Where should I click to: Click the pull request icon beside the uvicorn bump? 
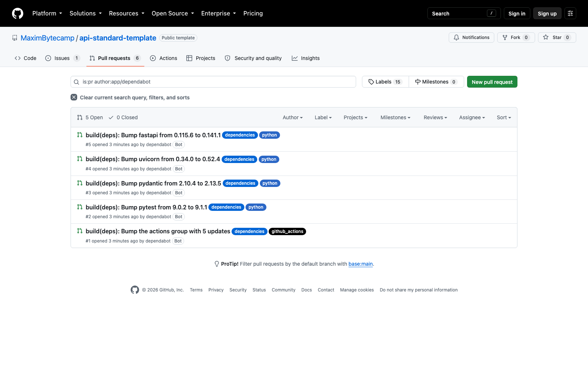tap(80, 159)
